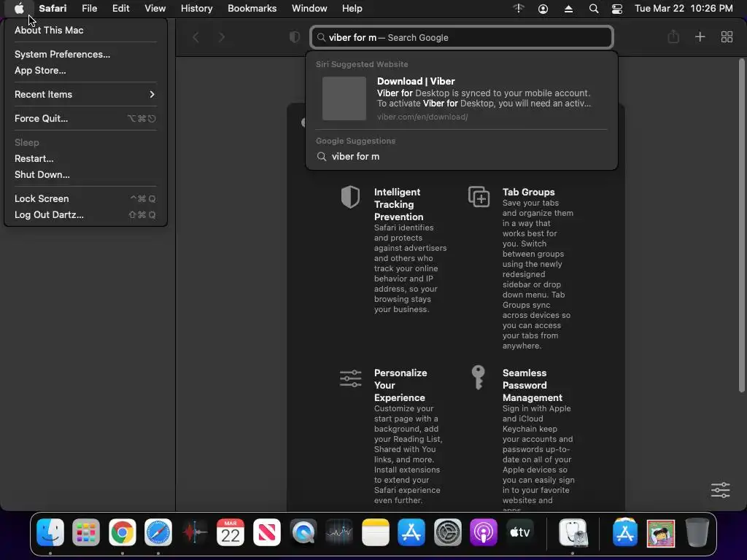The image size is (747, 560).
Task: Open Finder from the Dock
Action: (50, 532)
